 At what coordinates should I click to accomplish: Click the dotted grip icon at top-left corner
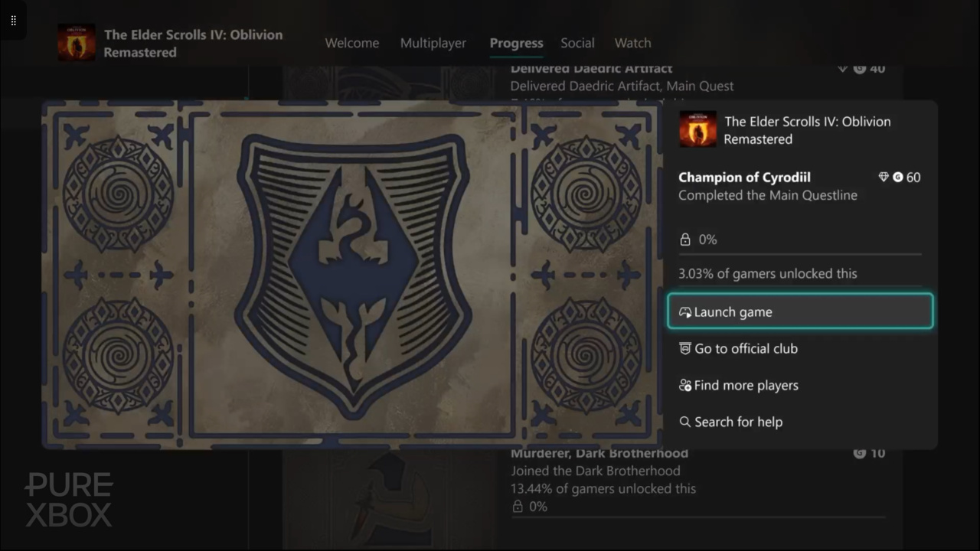[13, 21]
